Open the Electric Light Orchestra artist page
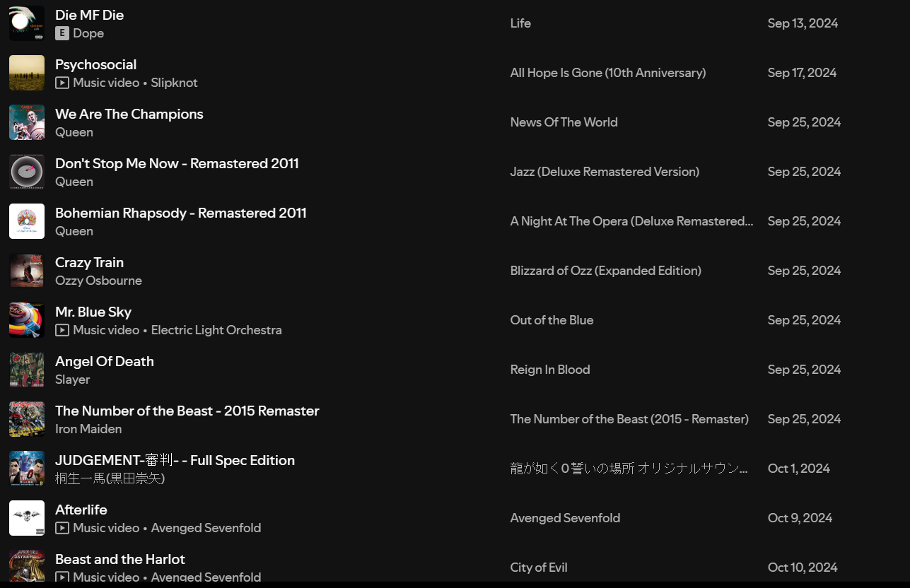 pyautogui.click(x=216, y=330)
